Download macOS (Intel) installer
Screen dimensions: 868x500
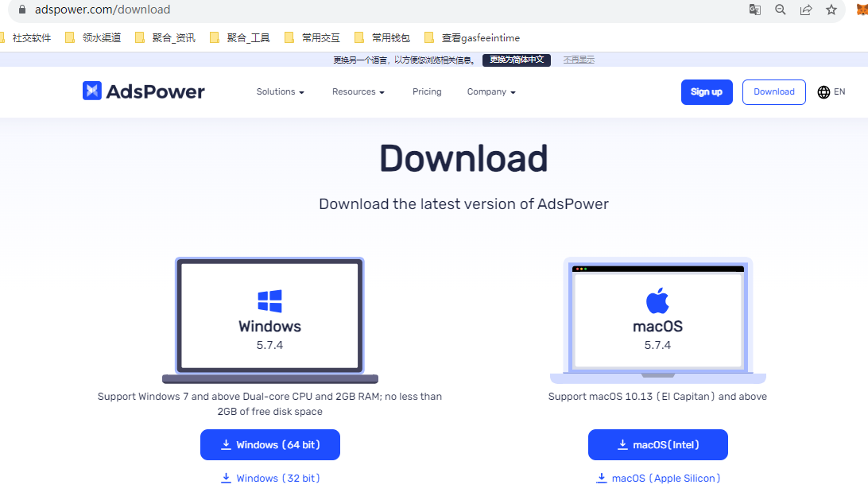657,444
